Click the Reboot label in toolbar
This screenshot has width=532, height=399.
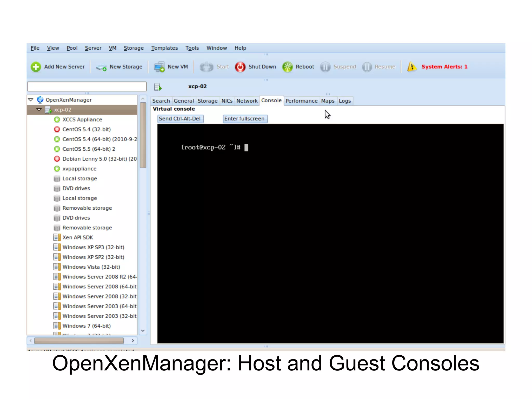(x=305, y=67)
